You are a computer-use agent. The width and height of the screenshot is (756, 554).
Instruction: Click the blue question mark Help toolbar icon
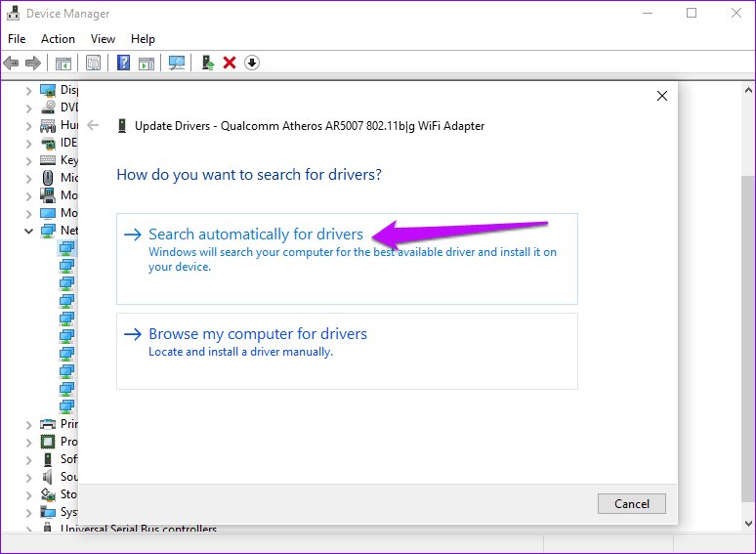(123, 63)
